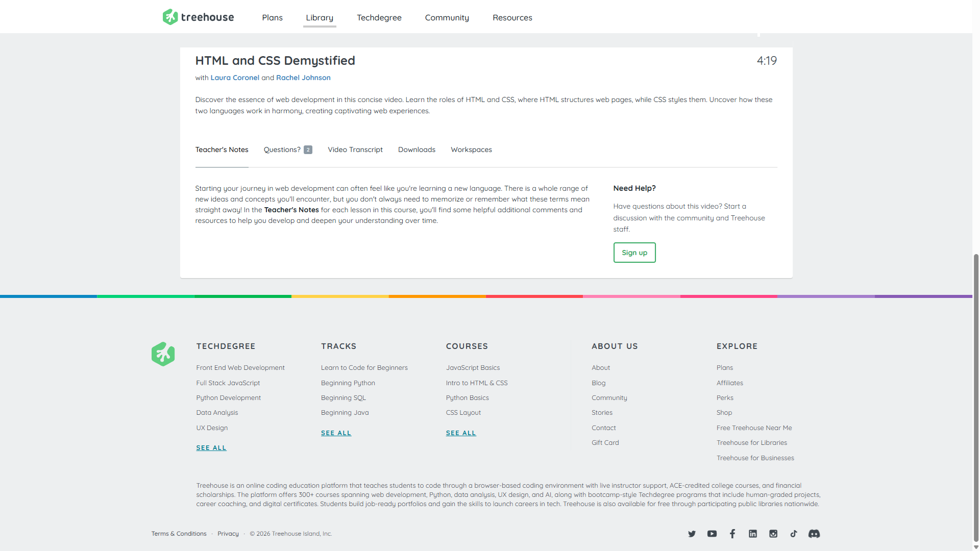Viewport: 980px width, 551px height.
Task: Open Community link under About Us
Action: click(609, 397)
